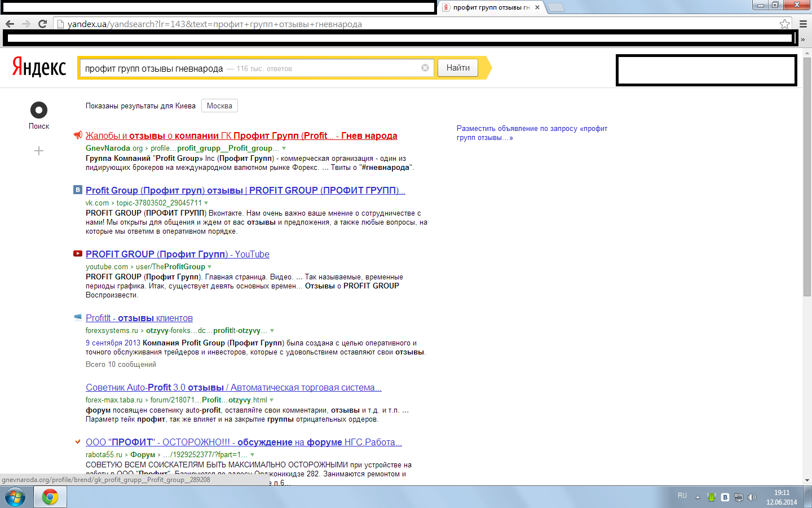Switch region to Москва
The width and height of the screenshot is (812, 508).
pyautogui.click(x=219, y=106)
